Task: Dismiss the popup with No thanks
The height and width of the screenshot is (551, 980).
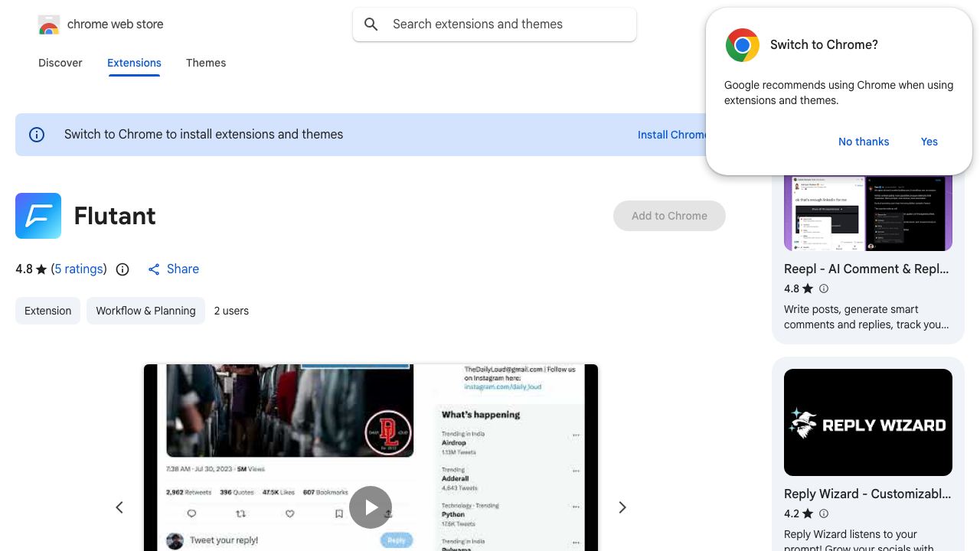Action: [x=864, y=142]
